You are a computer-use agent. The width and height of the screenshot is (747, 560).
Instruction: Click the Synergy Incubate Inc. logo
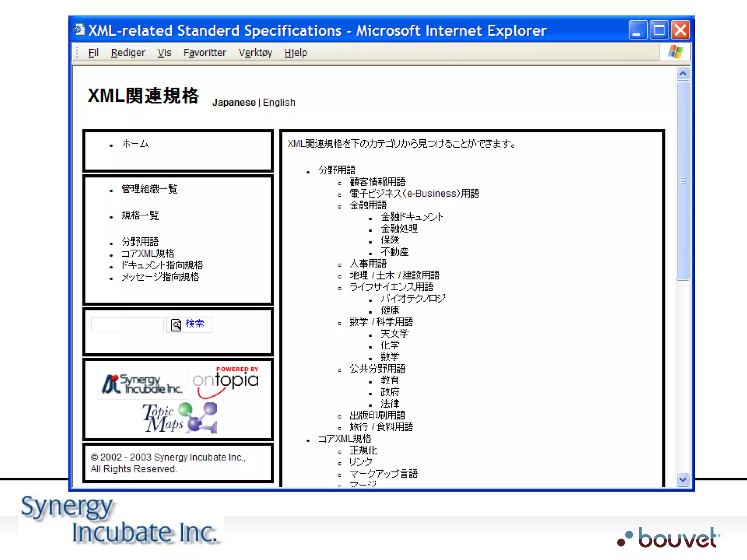click(143, 384)
